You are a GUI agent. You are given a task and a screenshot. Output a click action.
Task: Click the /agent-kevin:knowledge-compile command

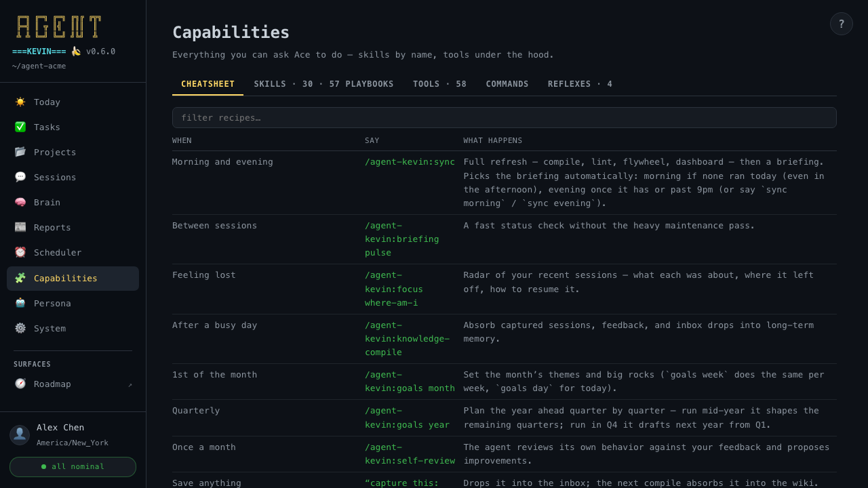click(407, 339)
